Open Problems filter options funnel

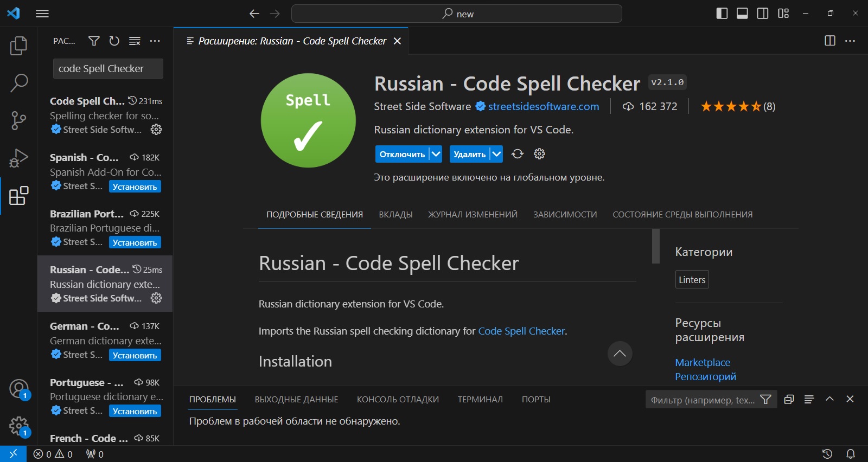click(766, 400)
